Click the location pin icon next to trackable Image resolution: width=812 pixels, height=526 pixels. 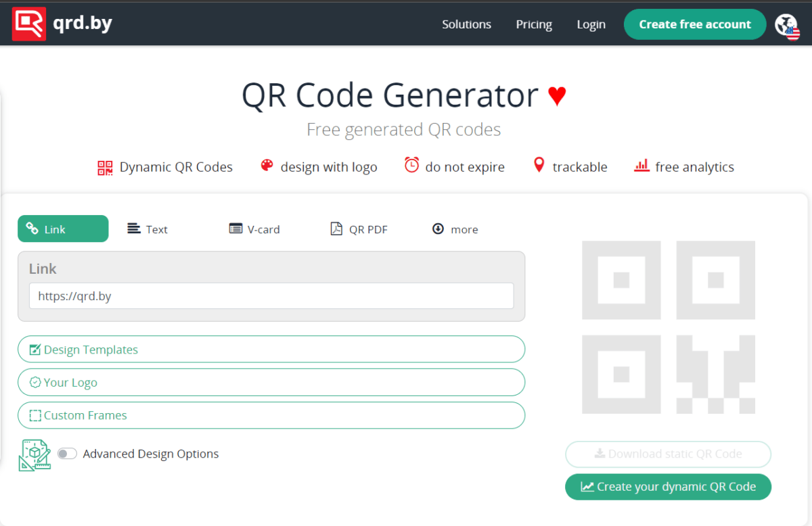(x=539, y=165)
